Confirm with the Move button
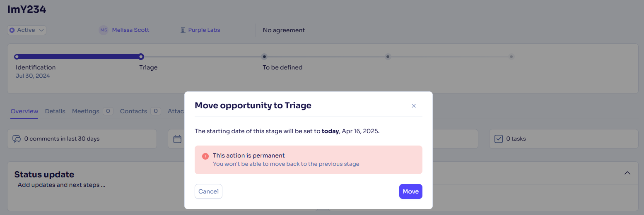This screenshot has width=644, height=215. pos(410,191)
